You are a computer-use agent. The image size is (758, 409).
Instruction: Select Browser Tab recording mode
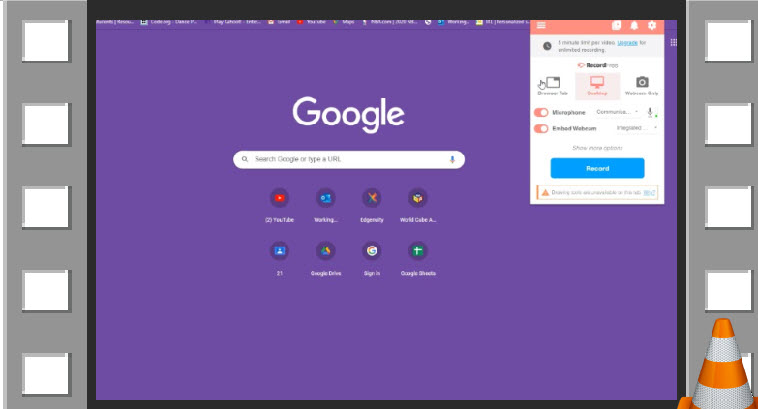tap(553, 86)
